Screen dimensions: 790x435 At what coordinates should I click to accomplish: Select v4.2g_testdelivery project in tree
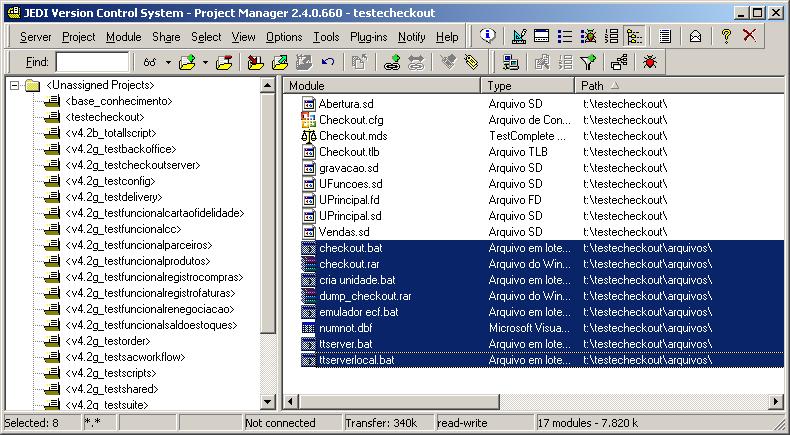113,197
